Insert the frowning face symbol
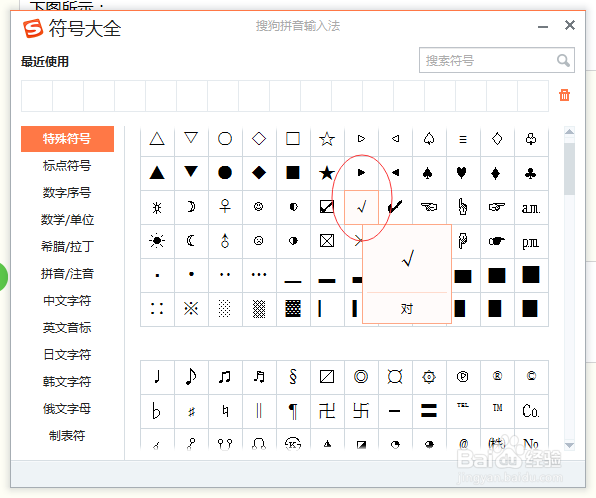This screenshot has width=596, height=498. pos(259,241)
